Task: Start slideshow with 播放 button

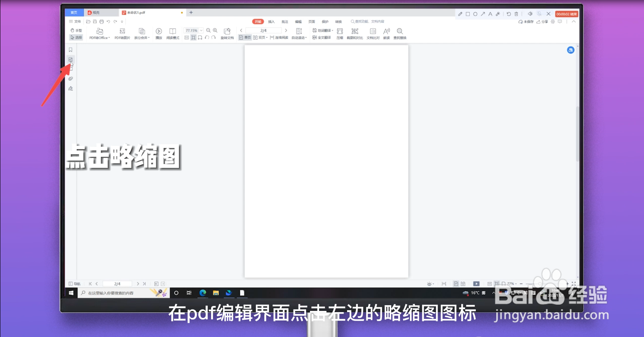Action: tap(159, 34)
